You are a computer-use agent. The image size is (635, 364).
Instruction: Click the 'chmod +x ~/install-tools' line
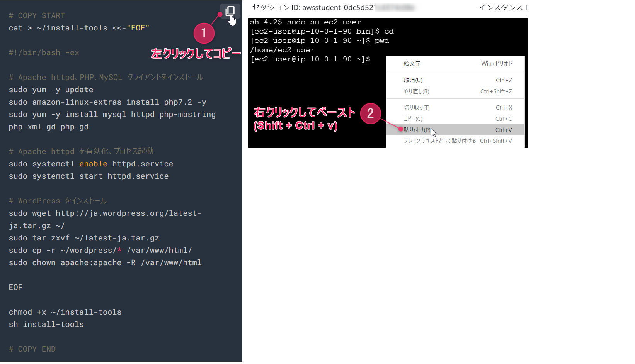tap(65, 312)
